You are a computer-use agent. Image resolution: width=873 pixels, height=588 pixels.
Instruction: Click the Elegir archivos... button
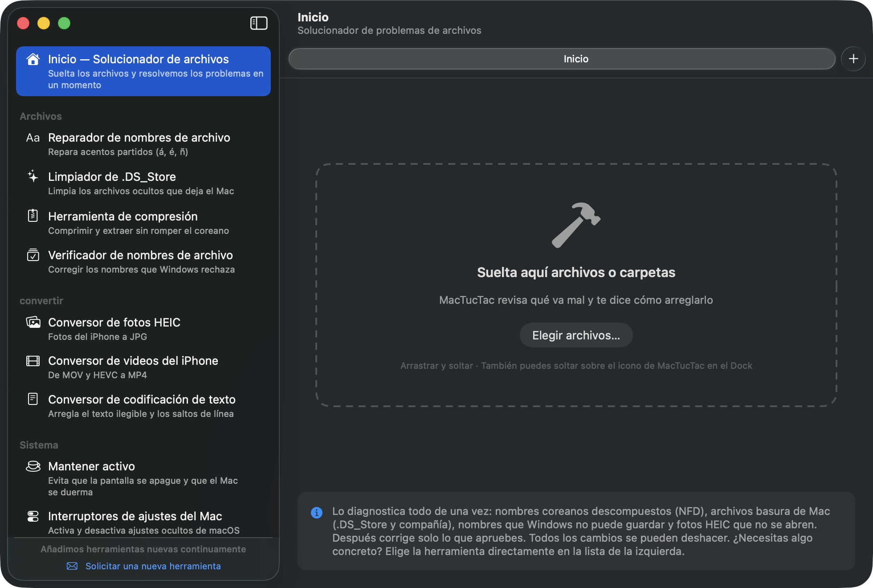coord(576,335)
